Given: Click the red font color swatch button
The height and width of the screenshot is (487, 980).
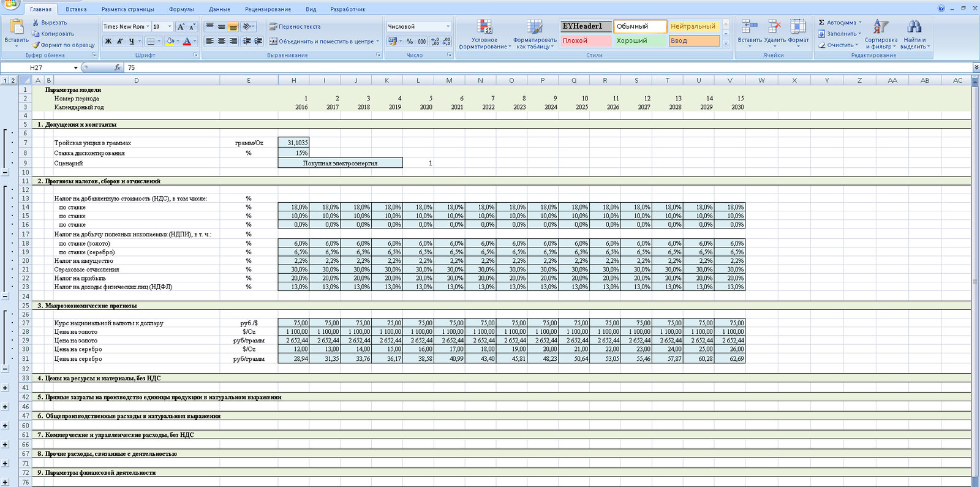Looking at the screenshot, I should 187,41.
